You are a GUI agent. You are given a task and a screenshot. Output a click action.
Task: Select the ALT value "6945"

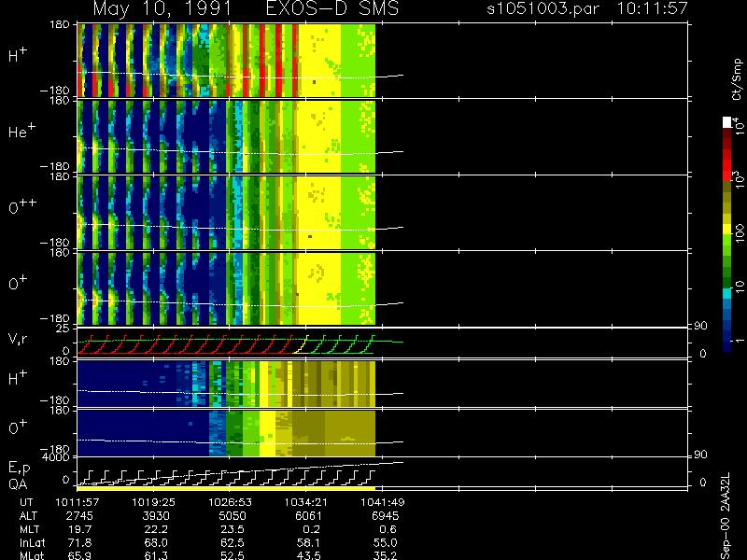pos(385,516)
